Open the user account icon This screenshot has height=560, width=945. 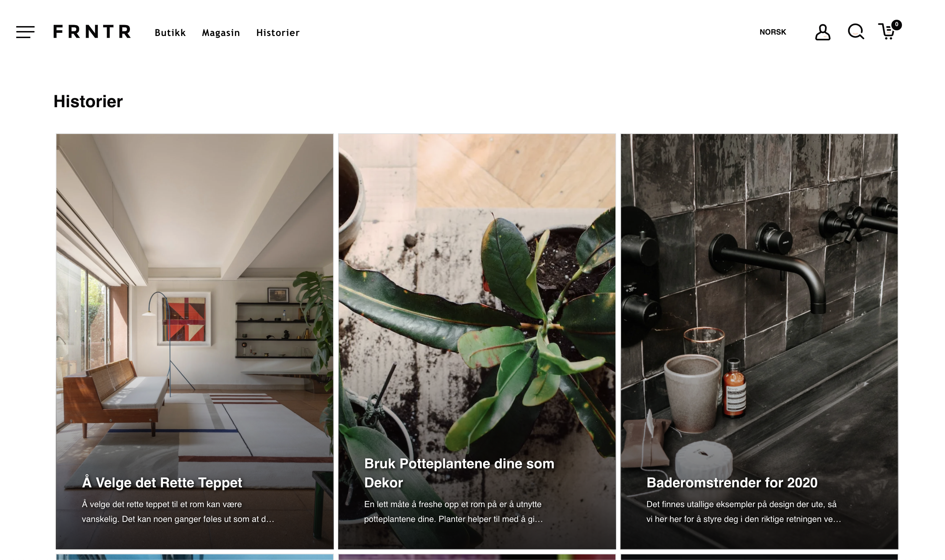pyautogui.click(x=823, y=32)
